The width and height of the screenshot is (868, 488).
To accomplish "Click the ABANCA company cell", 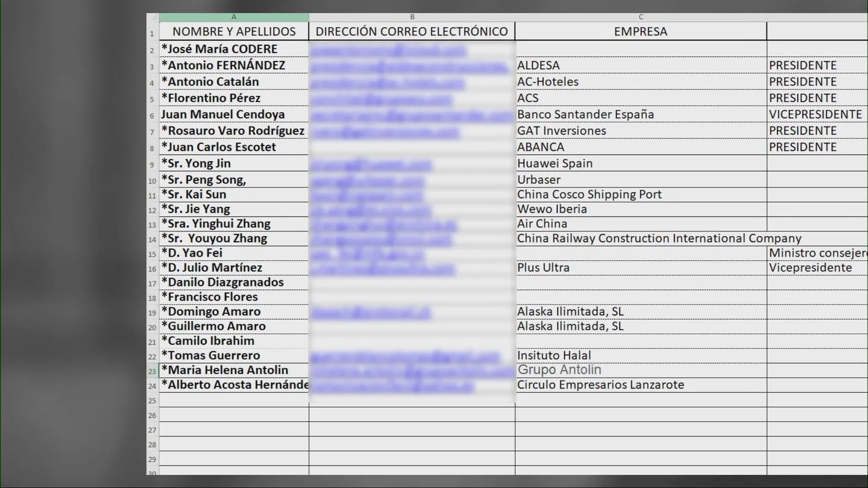I will coord(641,146).
